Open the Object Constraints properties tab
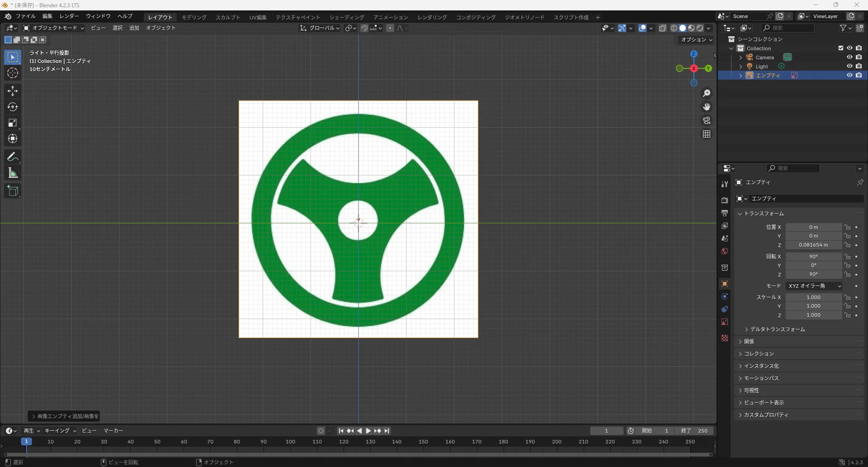Image resolution: width=868 pixels, height=467 pixels. click(725, 309)
